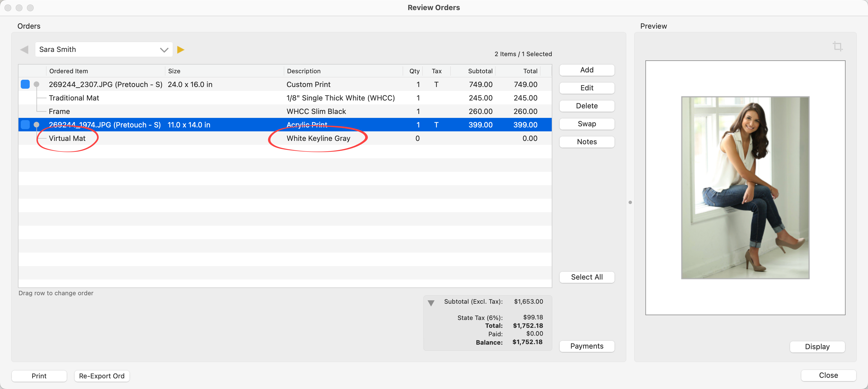Click Re-Export Ord button

(102, 376)
